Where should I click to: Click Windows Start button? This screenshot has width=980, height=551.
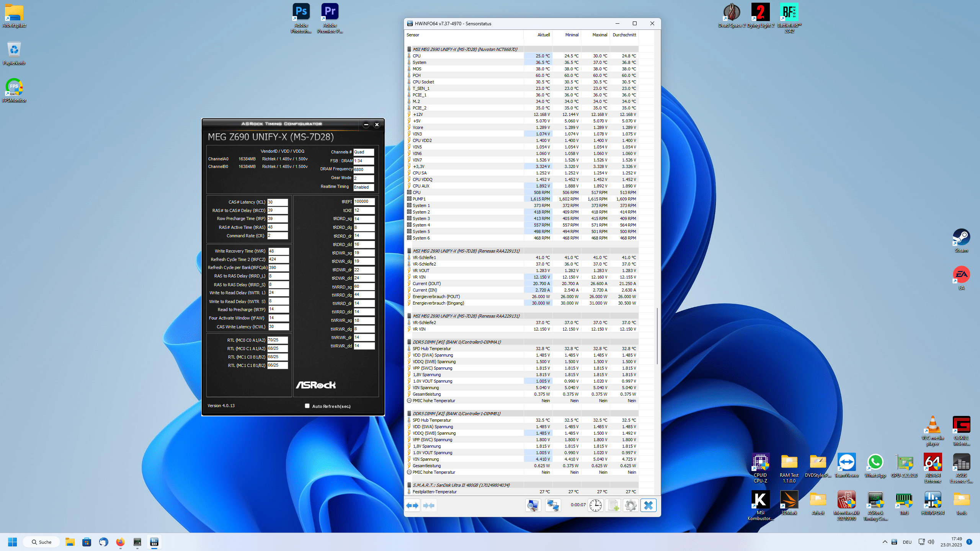coord(12,542)
